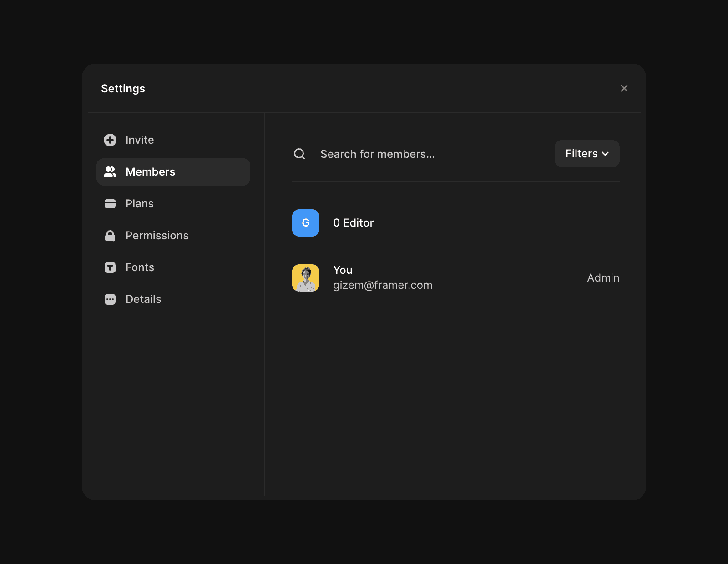Screen dimensions: 728x564
Task: Click the yellow profile photo thumbnail
Action: pos(305,277)
